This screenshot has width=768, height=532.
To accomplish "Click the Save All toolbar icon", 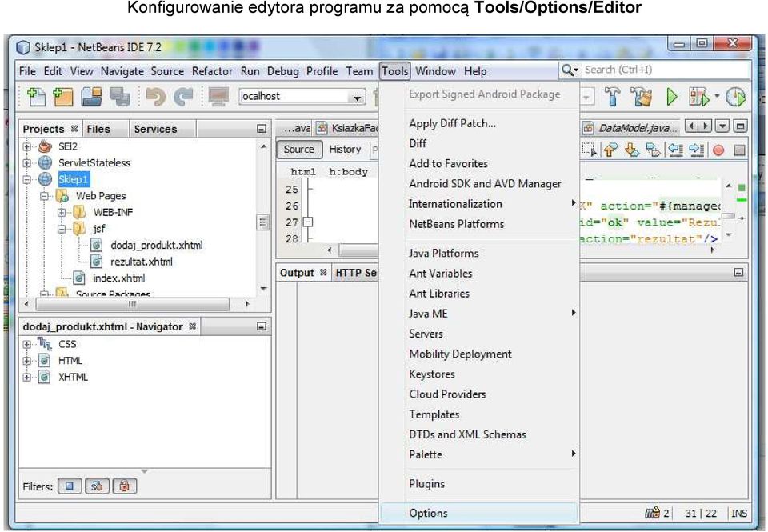I will click(x=119, y=97).
